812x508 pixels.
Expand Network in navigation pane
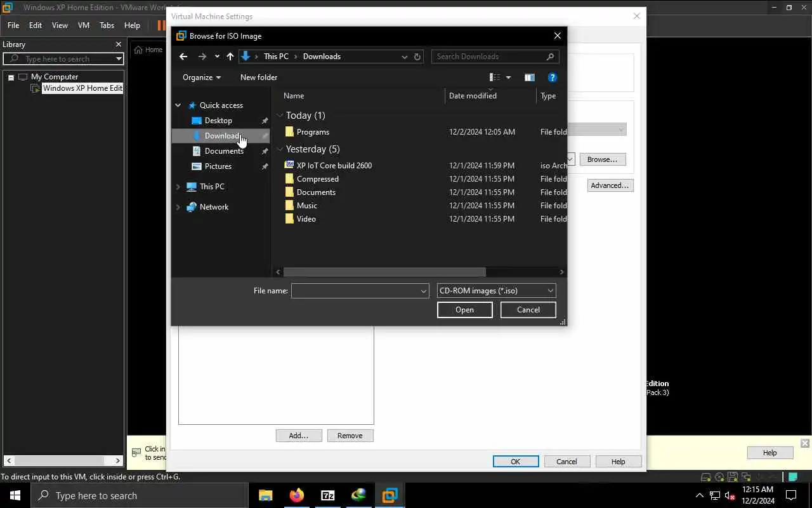coord(178,207)
